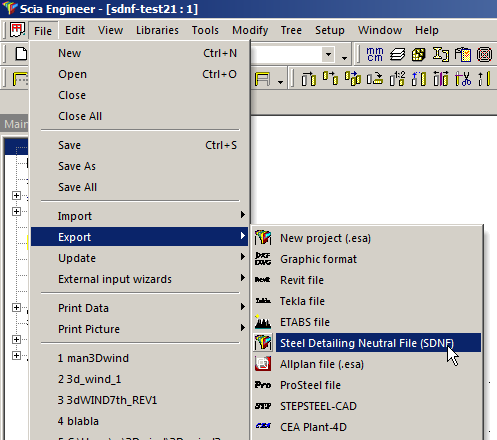Expand tree plus node beside 1 man3Dwind

16,355
